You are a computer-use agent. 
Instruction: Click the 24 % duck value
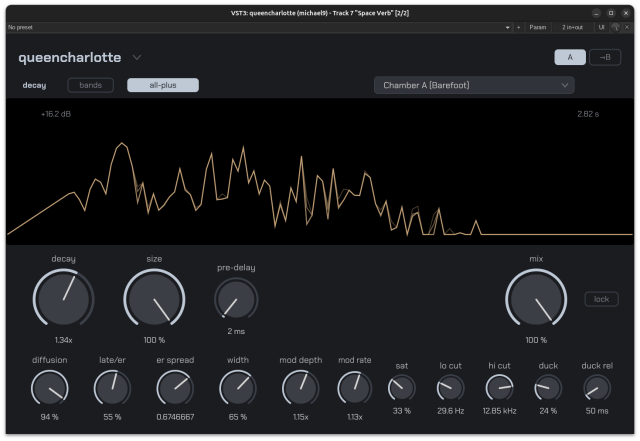pos(548,411)
